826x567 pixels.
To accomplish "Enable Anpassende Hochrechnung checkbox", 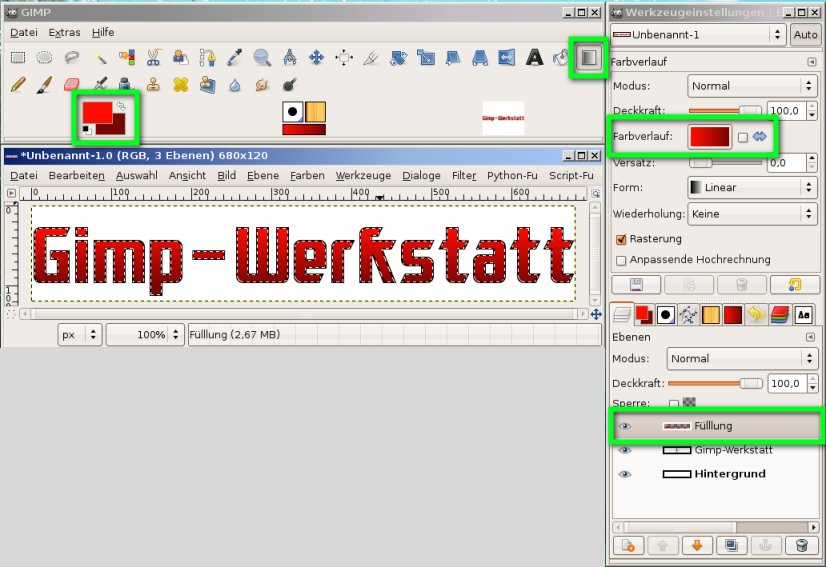I will 621,260.
